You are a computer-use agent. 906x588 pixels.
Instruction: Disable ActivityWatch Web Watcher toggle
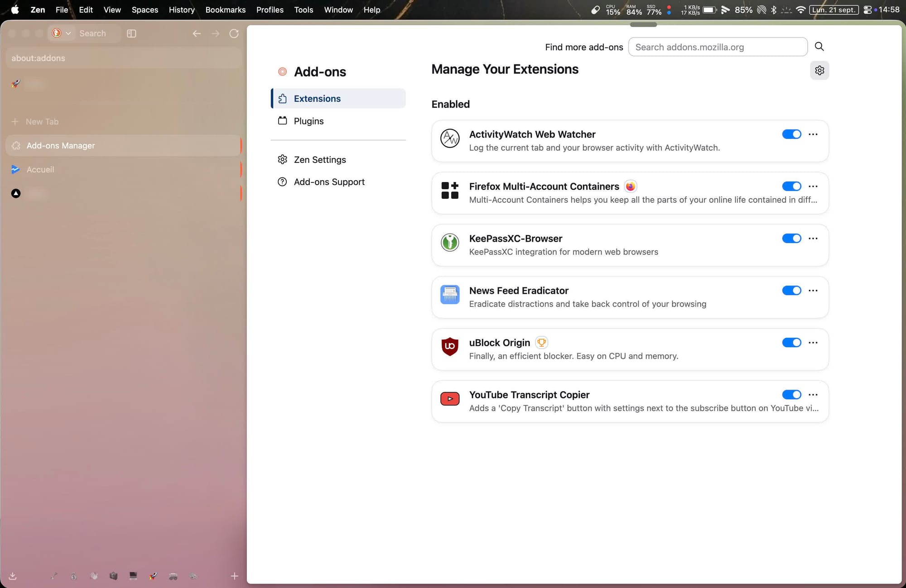pos(791,134)
